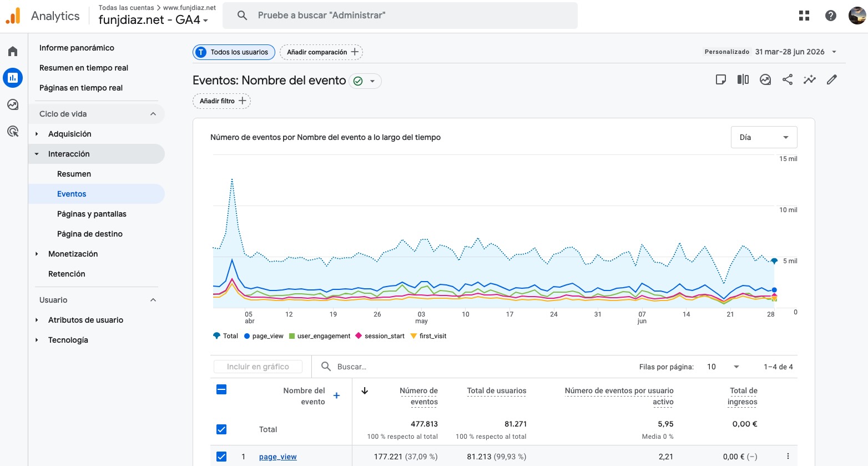The image size is (868, 466).
Task: Open the Advertising icon in left rail
Action: pos(13,131)
